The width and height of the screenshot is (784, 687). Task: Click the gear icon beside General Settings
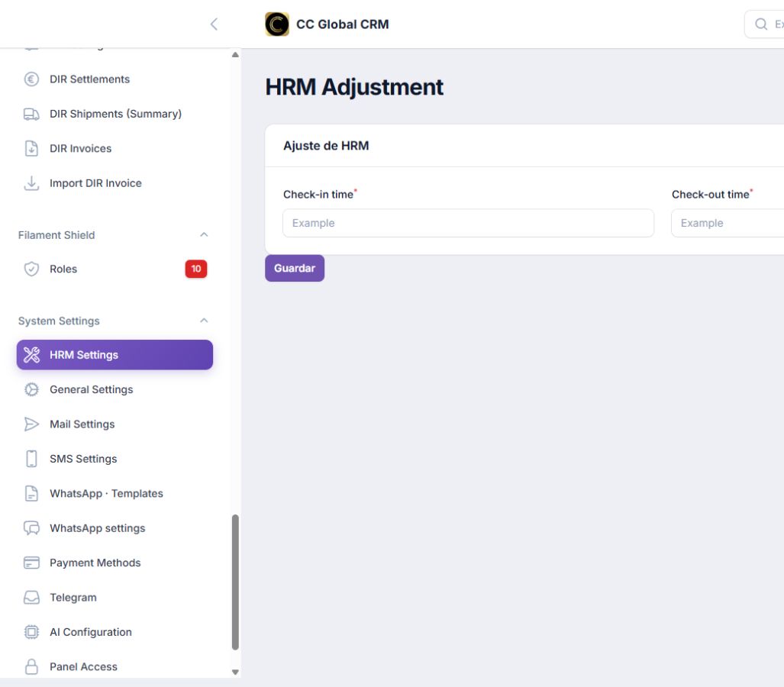[31, 389]
